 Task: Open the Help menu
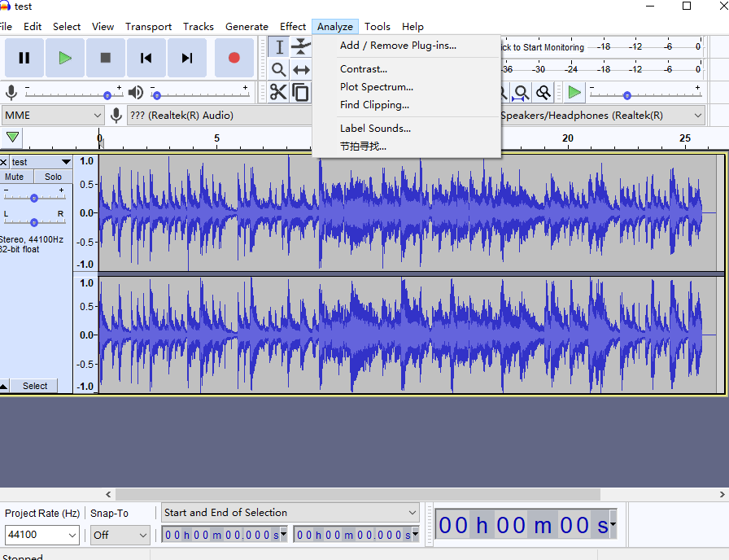tap(413, 27)
